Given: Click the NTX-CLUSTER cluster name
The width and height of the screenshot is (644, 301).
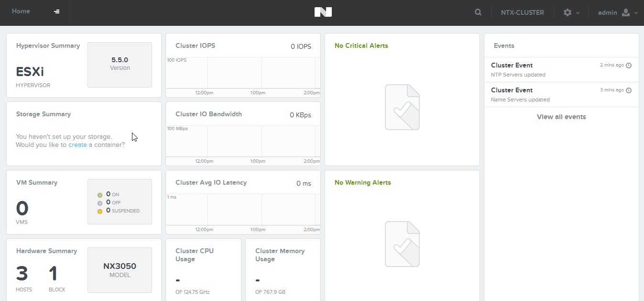Looking at the screenshot, I should pos(522,12).
